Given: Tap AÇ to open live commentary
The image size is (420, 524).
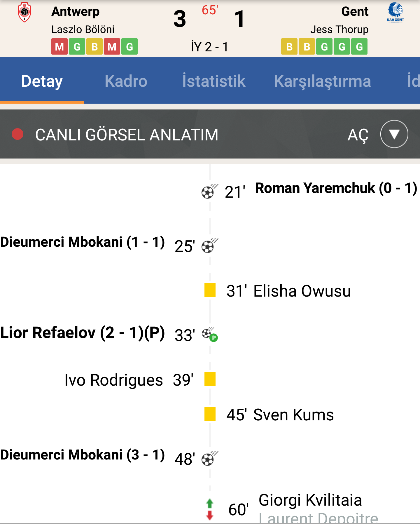Looking at the screenshot, I should pos(358,135).
